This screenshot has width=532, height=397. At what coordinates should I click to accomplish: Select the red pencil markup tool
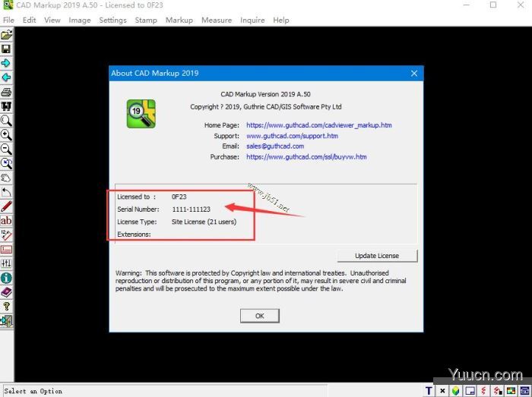pyautogui.click(x=6, y=206)
